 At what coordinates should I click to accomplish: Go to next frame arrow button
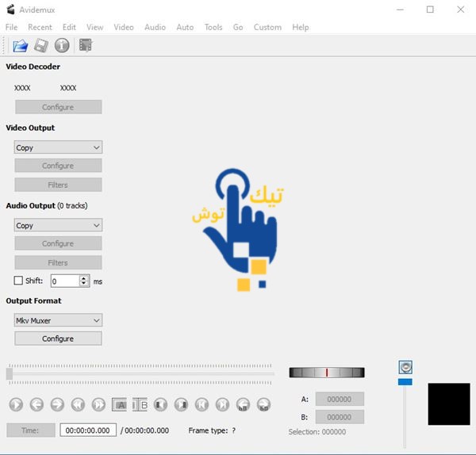(x=57, y=404)
